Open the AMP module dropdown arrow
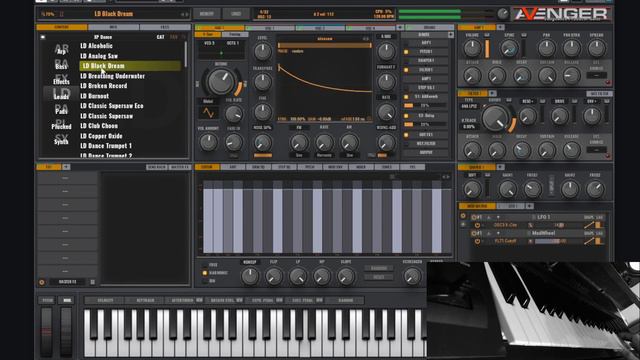The height and width of the screenshot is (360, 640). point(500,27)
